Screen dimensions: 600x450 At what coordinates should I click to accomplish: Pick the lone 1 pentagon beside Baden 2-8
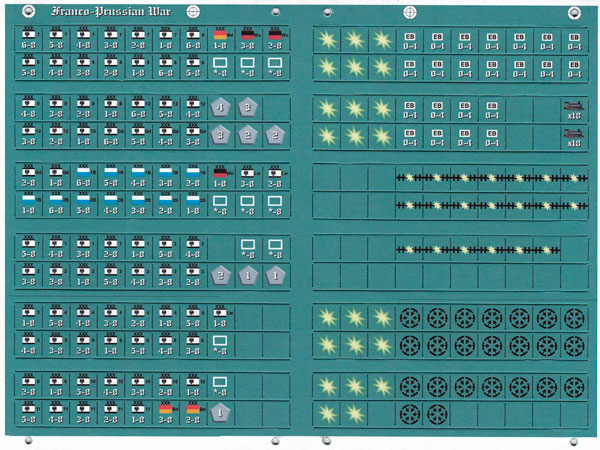220,413
